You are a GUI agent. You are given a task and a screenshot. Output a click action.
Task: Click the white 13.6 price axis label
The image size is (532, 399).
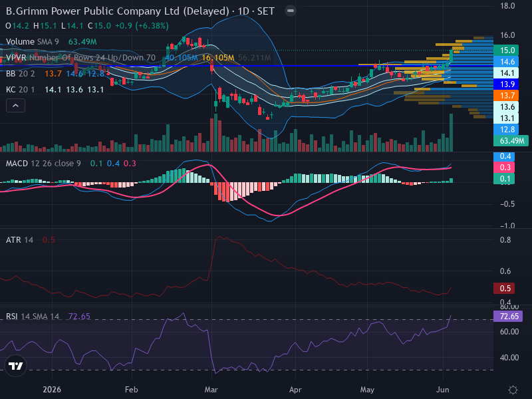(x=506, y=106)
